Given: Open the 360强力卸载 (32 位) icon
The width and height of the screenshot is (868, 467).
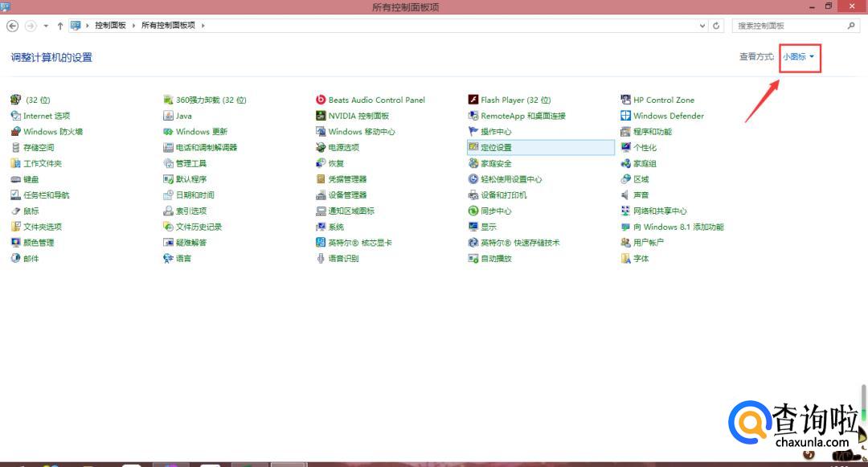Looking at the screenshot, I should [168, 100].
